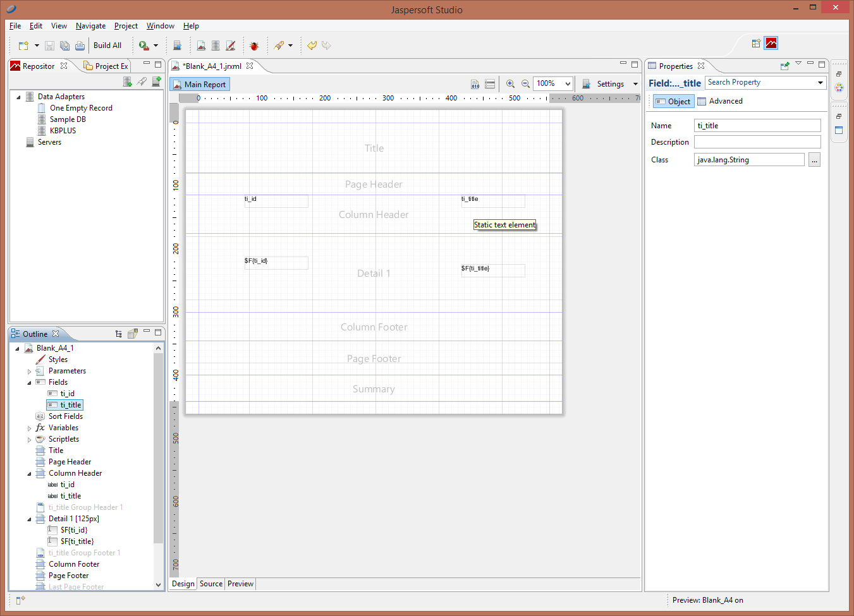Click the Open Perspective icon
The width and height of the screenshot is (854, 616).
point(756,44)
